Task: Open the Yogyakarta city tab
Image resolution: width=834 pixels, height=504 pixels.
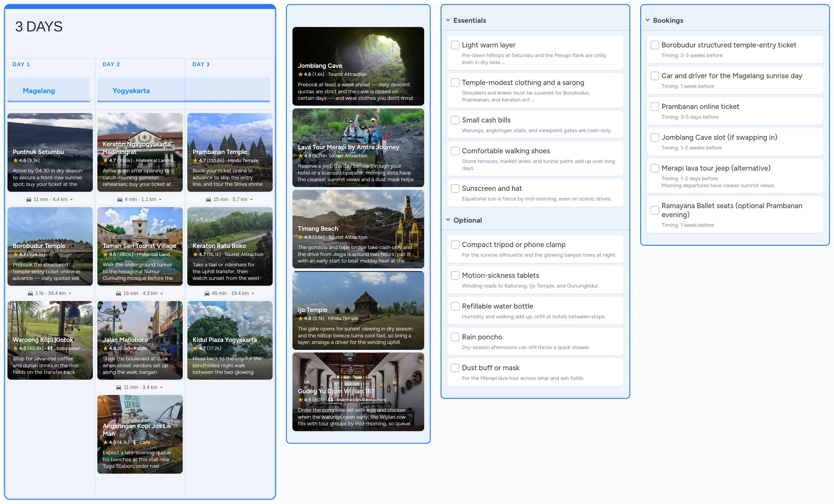Action: 183,90
